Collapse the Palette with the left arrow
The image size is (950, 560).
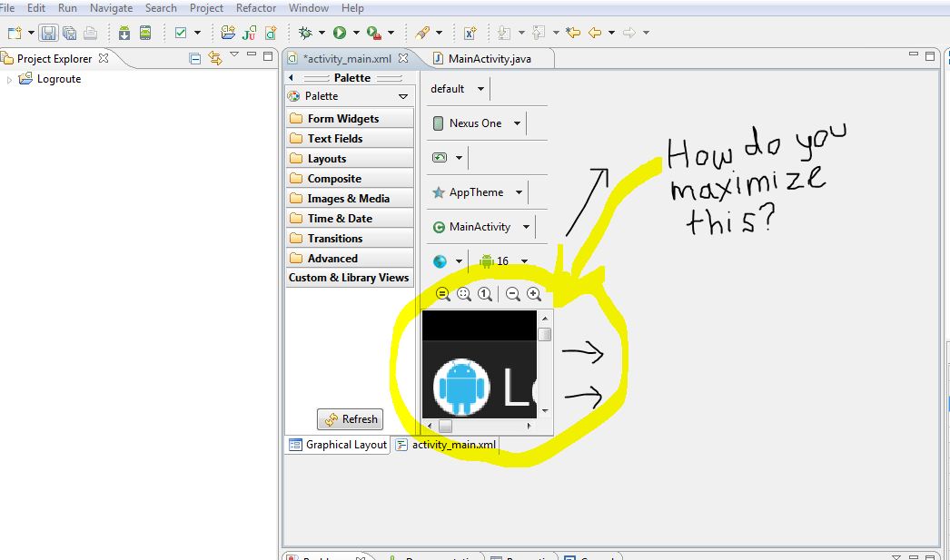pyautogui.click(x=291, y=77)
